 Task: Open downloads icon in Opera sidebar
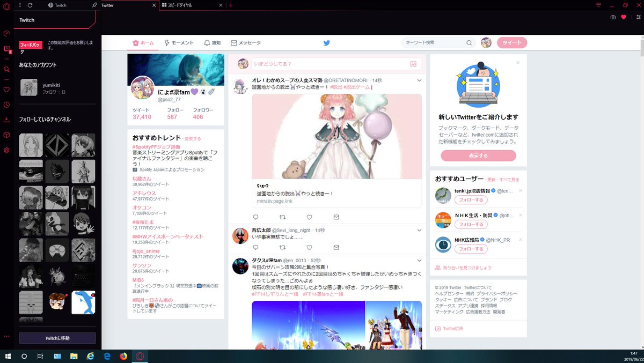6,120
